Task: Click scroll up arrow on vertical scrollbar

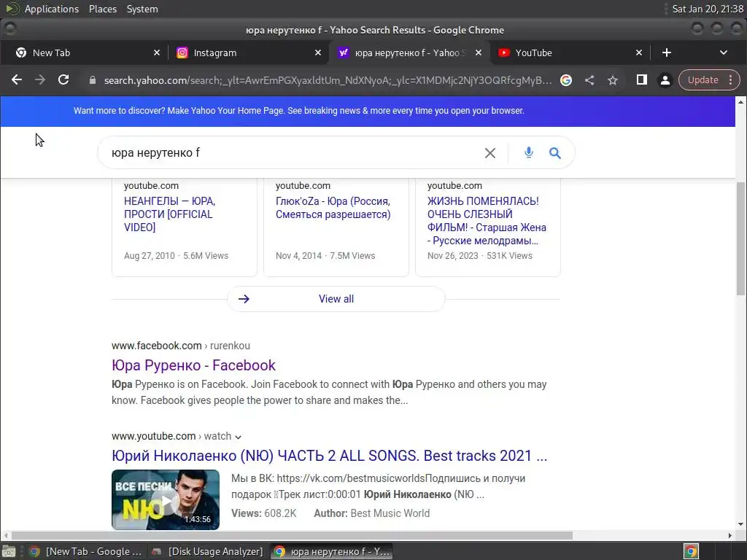Action: (x=740, y=101)
